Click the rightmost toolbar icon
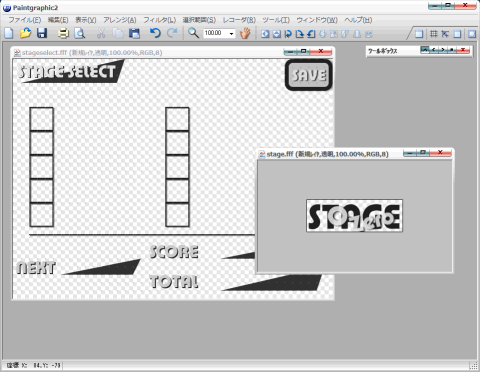 (472, 34)
